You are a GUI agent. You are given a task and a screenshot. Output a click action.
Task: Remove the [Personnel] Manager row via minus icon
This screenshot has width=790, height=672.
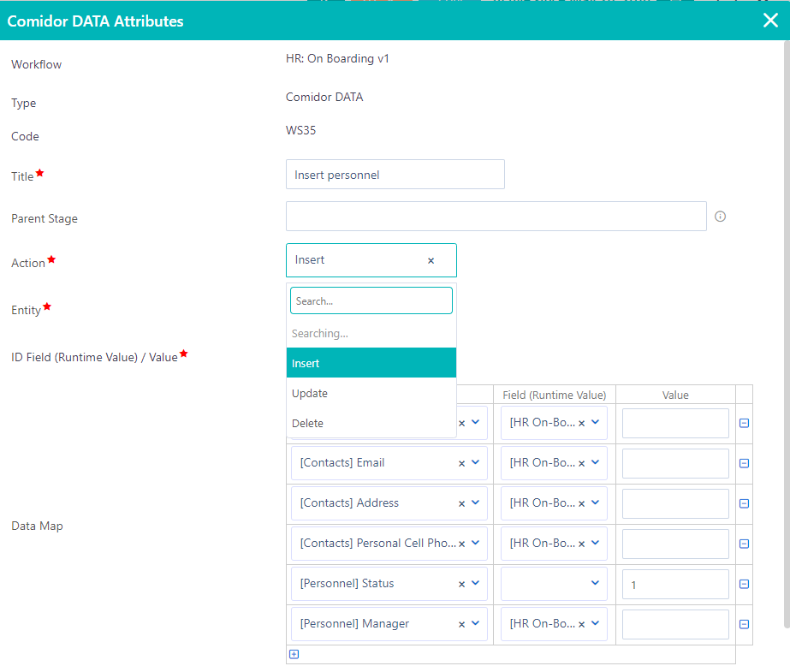[x=744, y=623]
